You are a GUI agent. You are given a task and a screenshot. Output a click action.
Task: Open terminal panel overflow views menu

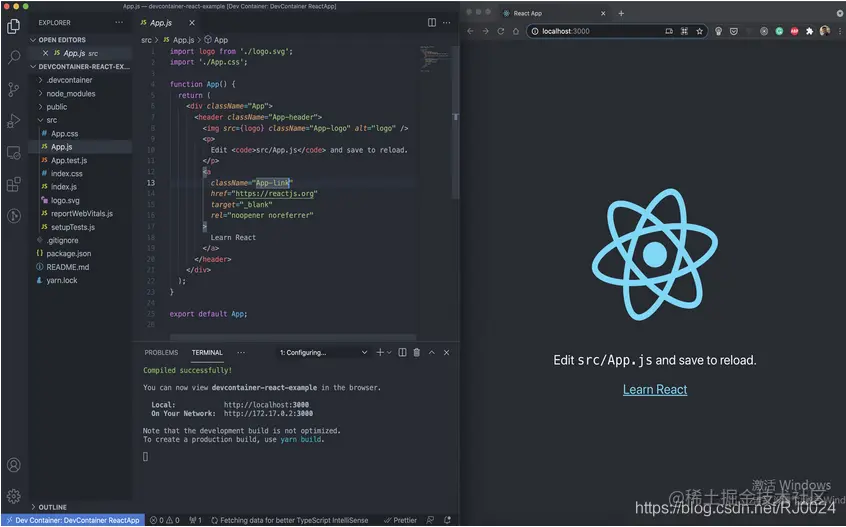click(x=241, y=352)
